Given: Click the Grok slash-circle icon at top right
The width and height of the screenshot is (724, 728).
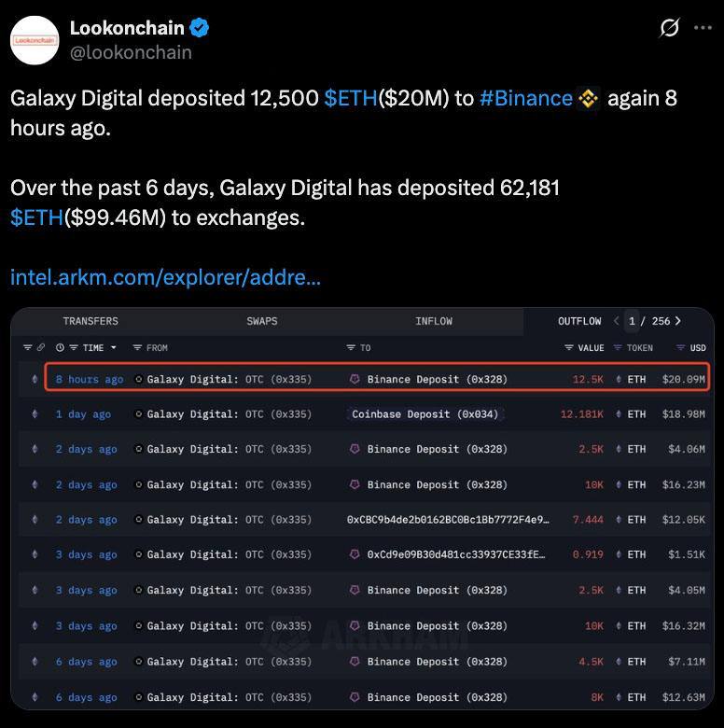Looking at the screenshot, I should click(x=669, y=28).
